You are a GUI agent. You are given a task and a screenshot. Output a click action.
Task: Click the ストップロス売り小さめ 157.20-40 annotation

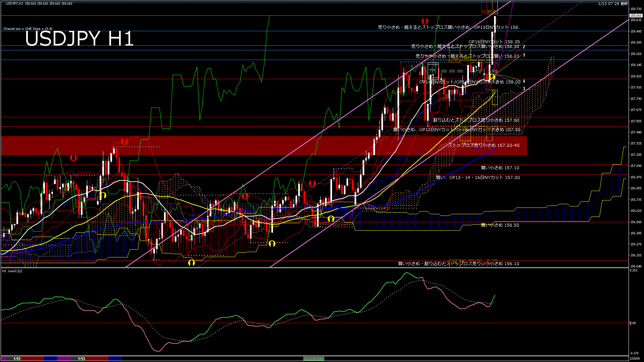click(484, 145)
